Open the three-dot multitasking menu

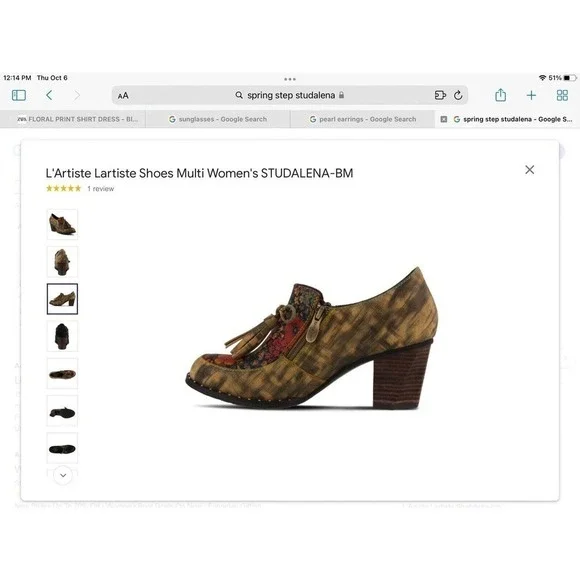[290, 79]
